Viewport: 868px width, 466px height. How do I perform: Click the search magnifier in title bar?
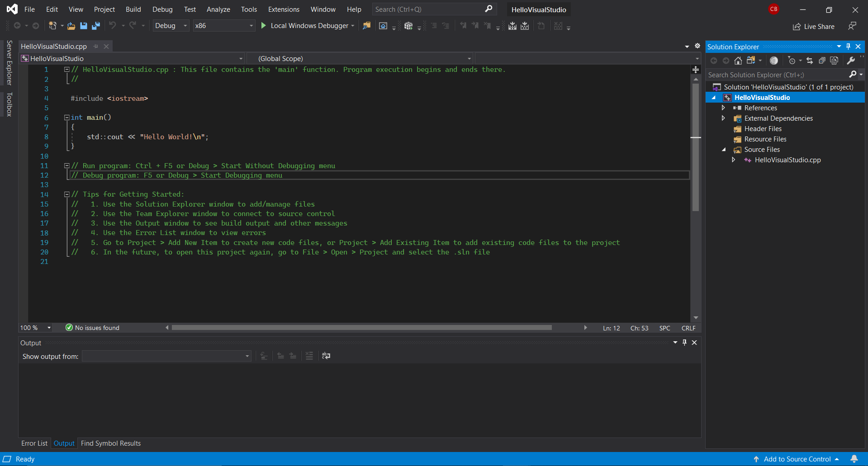tap(489, 9)
